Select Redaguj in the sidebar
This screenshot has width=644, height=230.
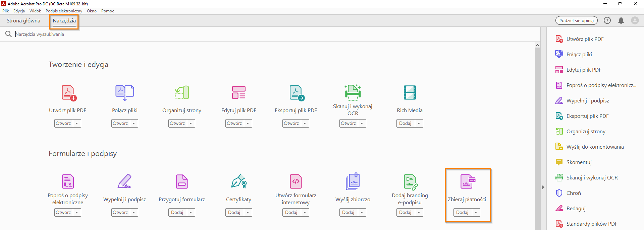(571, 208)
